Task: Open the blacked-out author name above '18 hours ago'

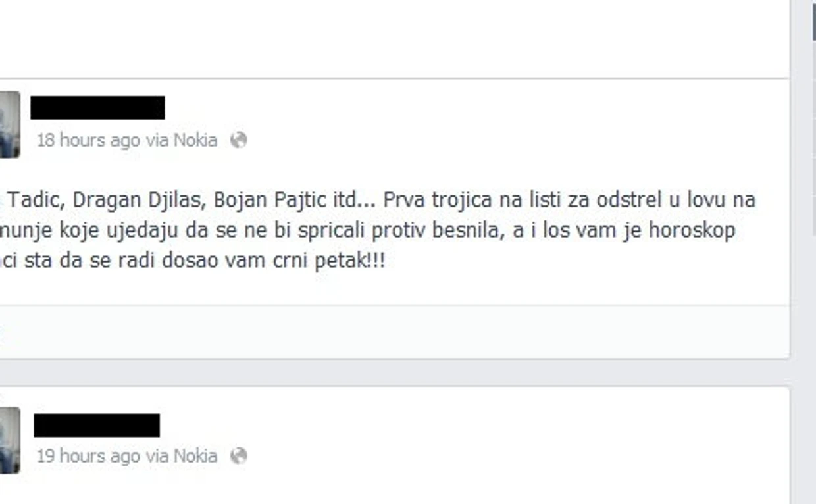Action: (97, 107)
